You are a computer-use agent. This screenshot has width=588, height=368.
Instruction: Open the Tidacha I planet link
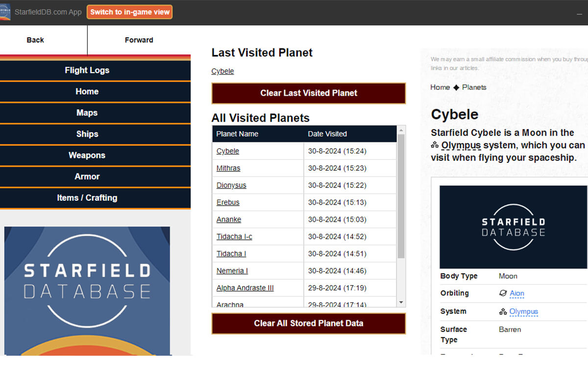click(231, 254)
